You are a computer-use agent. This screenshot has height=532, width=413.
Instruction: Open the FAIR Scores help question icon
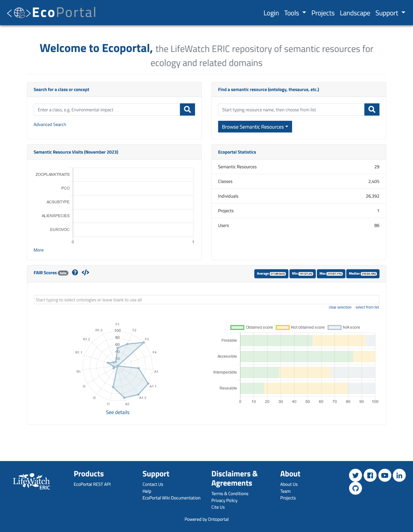[x=75, y=272]
